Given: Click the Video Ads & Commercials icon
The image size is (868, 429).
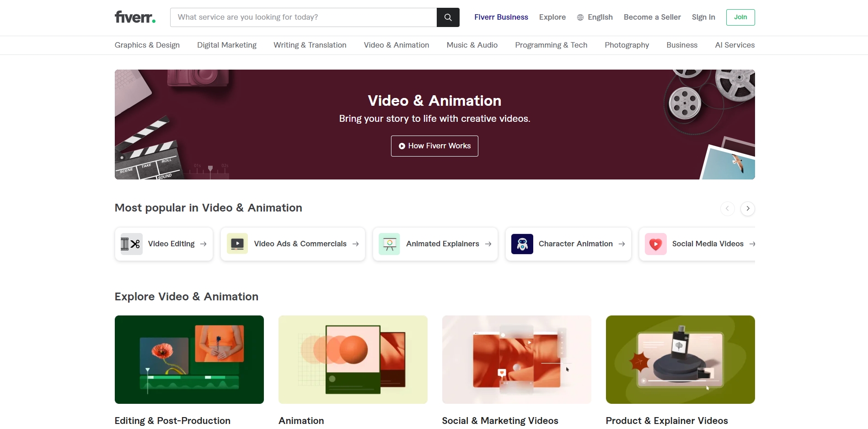Looking at the screenshot, I should [237, 244].
